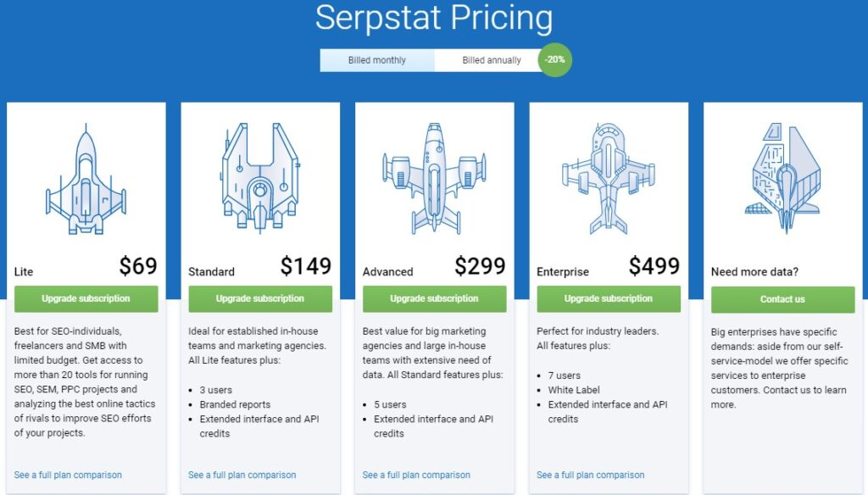This screenshot has height=495, width=868.
Task: Open full plan comparison under Lite
Action: click(68, 475)
